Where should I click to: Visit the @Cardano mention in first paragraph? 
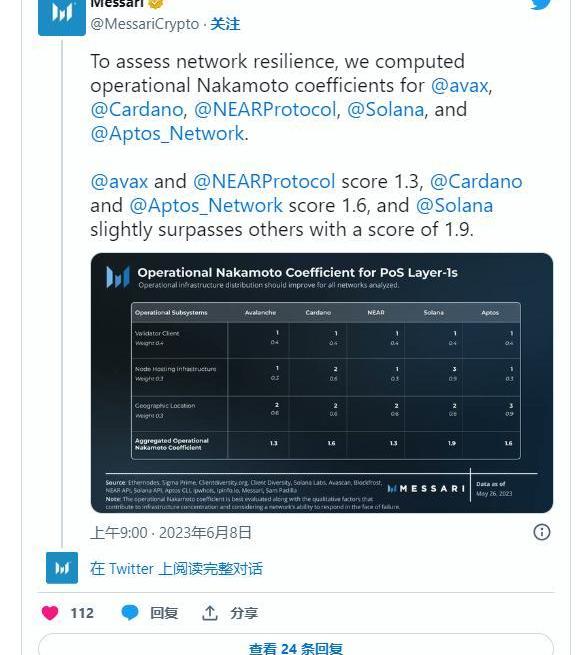(137, 109)
